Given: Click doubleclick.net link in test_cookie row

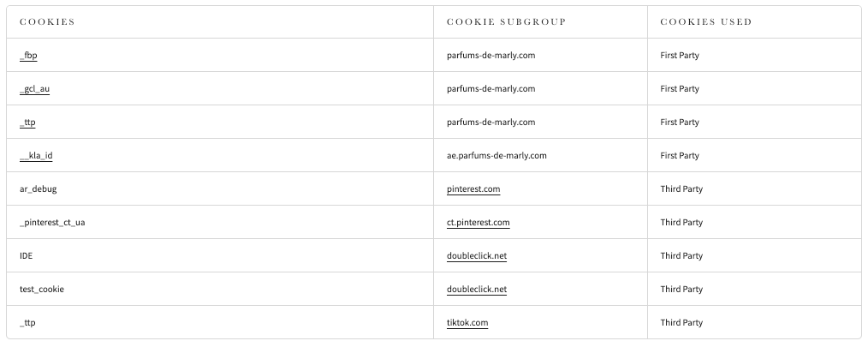Looking at the screenshot, I should (476, 290).
